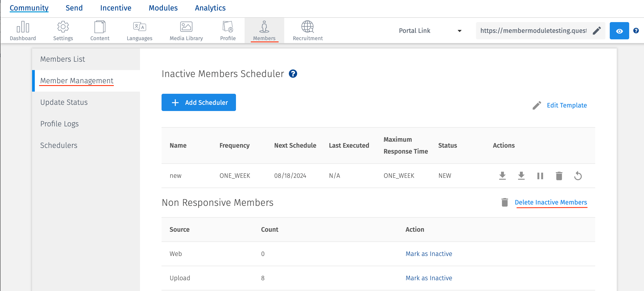Click the Add Scheduler button
The width and height of the screenshot is (644, 291).
point(199,102)
